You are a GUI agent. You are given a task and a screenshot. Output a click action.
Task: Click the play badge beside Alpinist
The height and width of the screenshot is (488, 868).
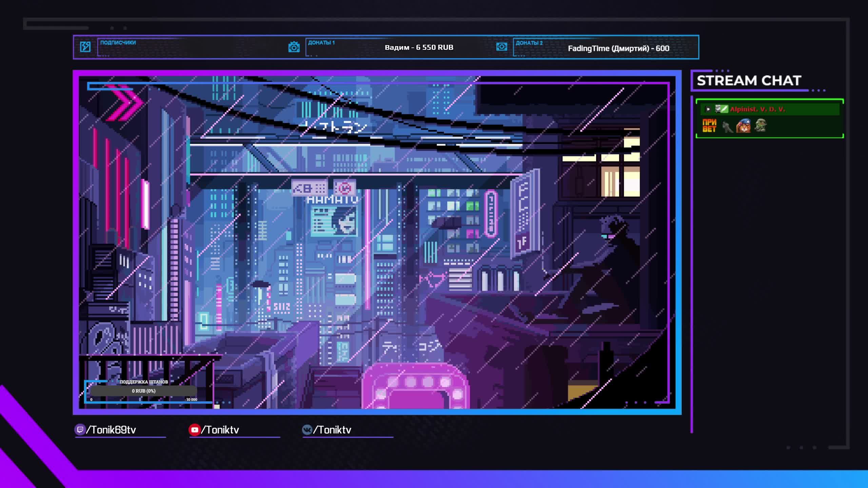pos(708,109)
